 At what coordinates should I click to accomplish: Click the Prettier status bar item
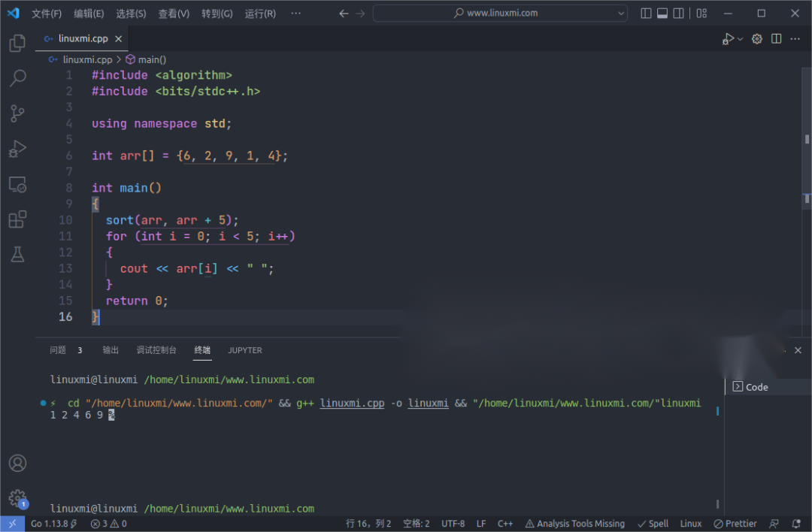click(x=735, y=524)
